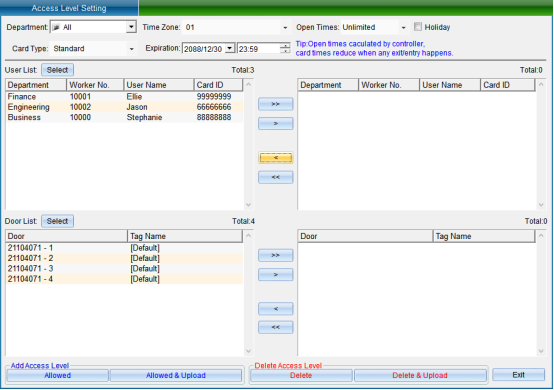The width and height of the screenshot is (554, 390).
Task: Remove selected user with highlighted < button
Action: 276,158
